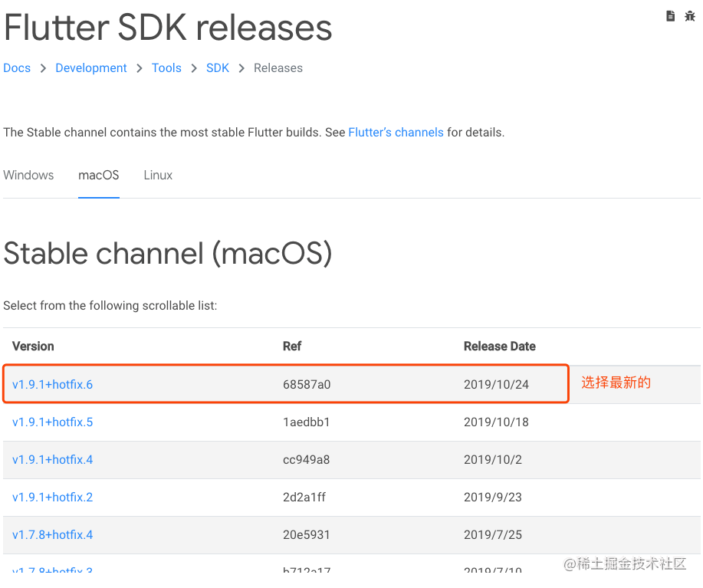Click the Releases breadcrumb item
Viewport: 703px width, 588px height.
click(278, 68)
